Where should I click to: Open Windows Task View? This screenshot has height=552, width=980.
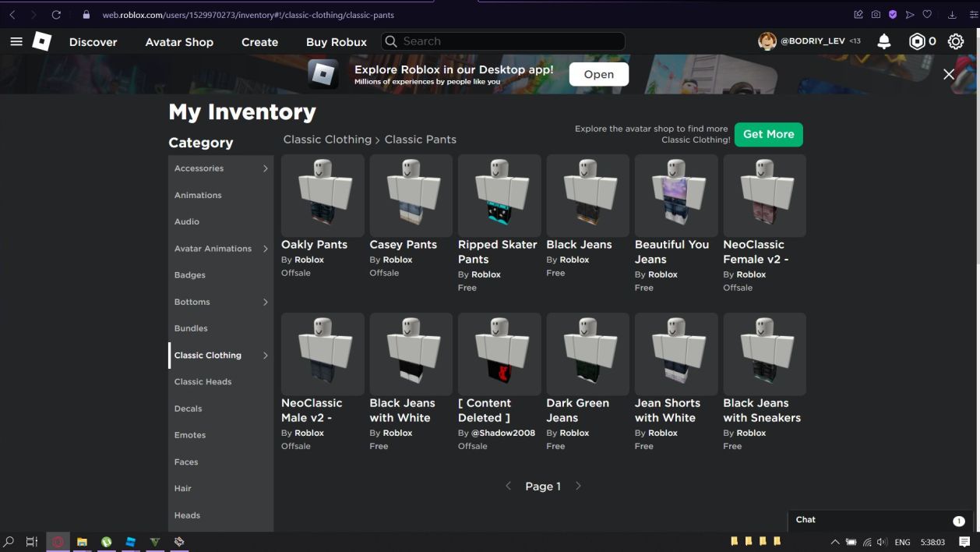[x=32, y=542]
